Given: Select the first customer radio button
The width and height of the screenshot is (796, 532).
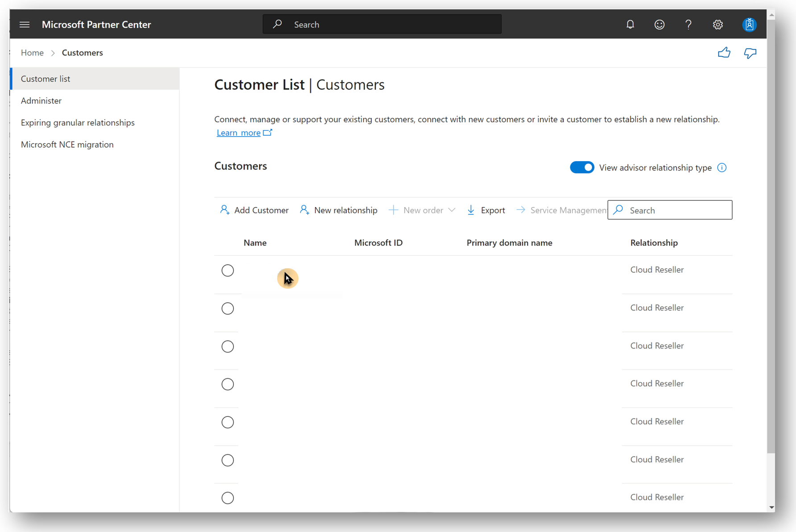Looking at the screenshot, I should (x=228, y=270).
